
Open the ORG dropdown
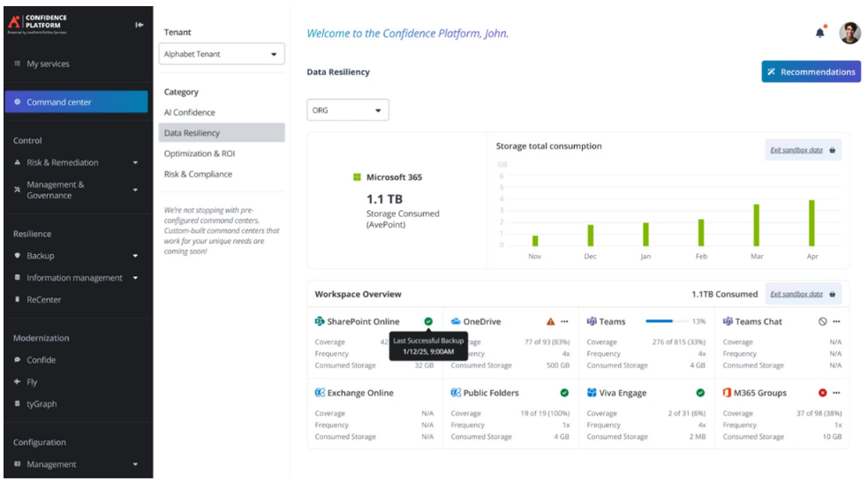tap(348, 110)
